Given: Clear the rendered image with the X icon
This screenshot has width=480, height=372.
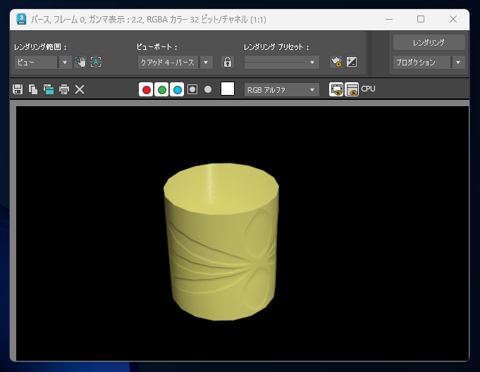Looking at the screenshot, I should 80,89.
